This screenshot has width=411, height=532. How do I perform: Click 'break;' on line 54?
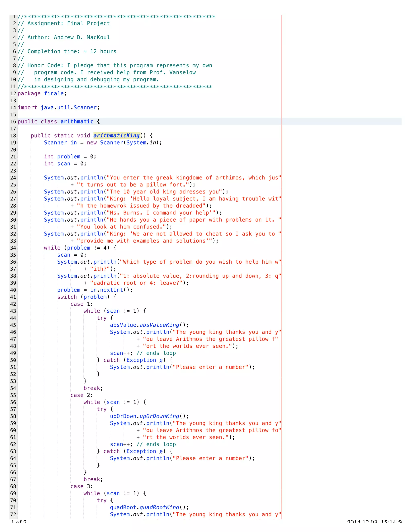coord(93,388)
